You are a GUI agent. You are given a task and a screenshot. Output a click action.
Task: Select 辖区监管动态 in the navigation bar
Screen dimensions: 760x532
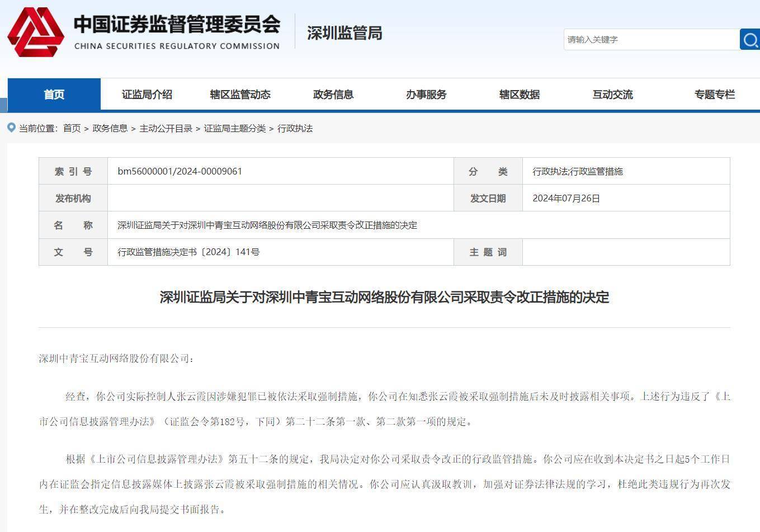(x=240, y=95)
